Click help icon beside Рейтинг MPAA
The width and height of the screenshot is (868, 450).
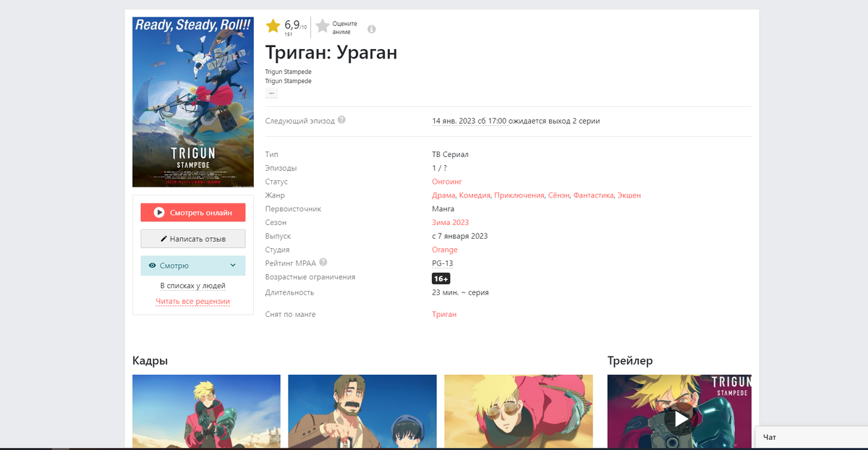coord(323,263)
